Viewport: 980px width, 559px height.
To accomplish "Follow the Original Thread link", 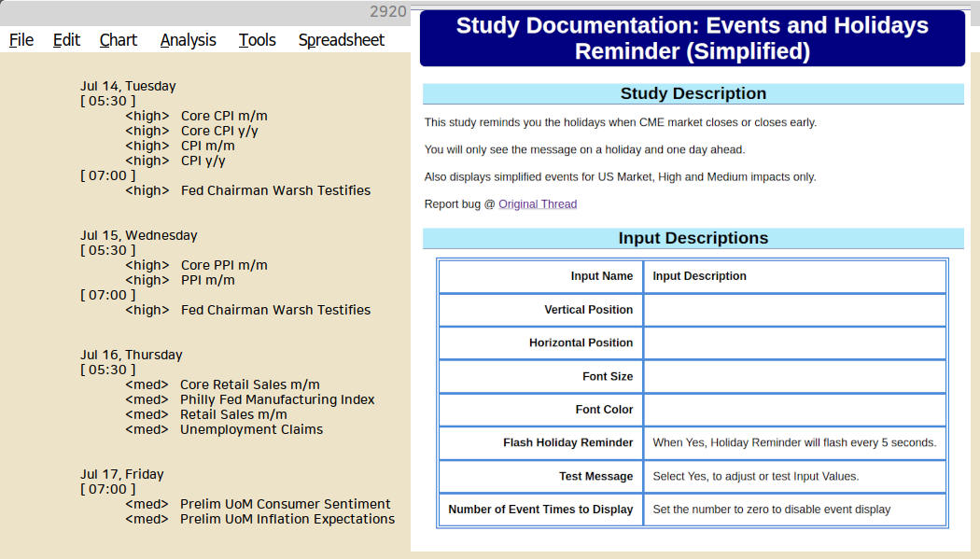I will click(x=538, y=204).
